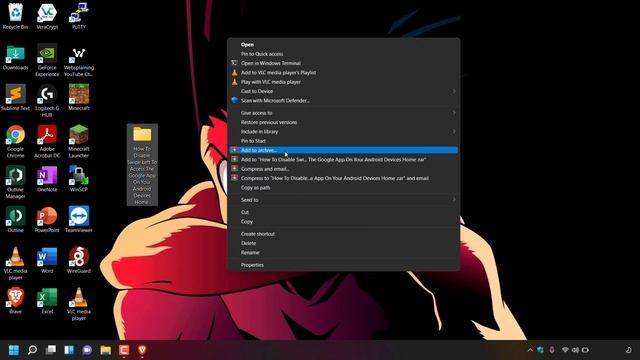
Task: Choose Restore previous versions
Action: [x=344, y=122]
